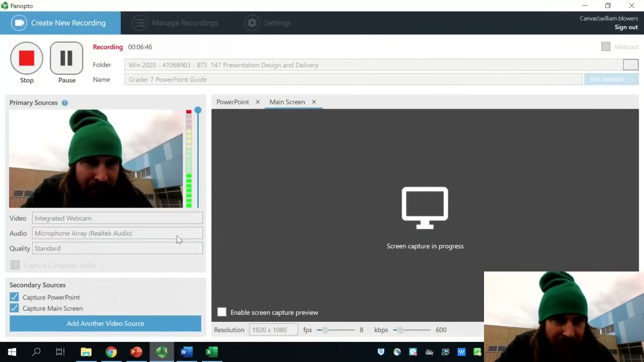Select the Main Screen source tab
644x362 pixels.
click(x=287, y=102)
